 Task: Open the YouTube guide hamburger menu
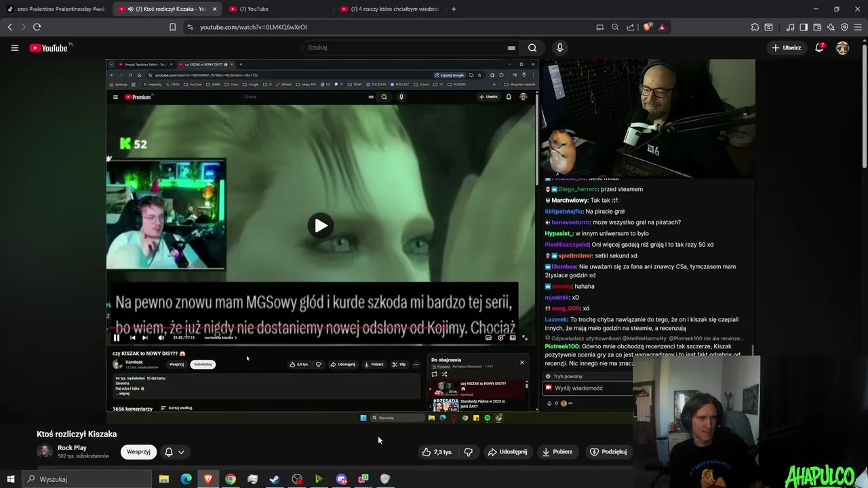tap(14, 47)
